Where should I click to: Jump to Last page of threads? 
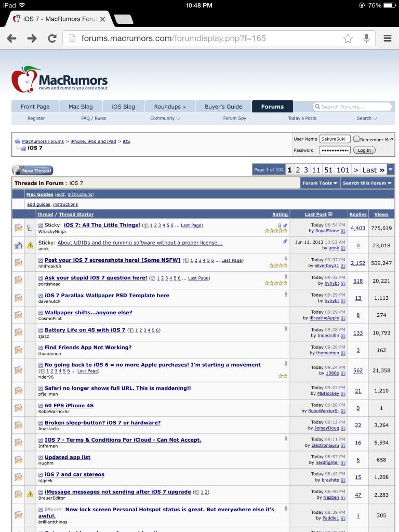point(374,170)
